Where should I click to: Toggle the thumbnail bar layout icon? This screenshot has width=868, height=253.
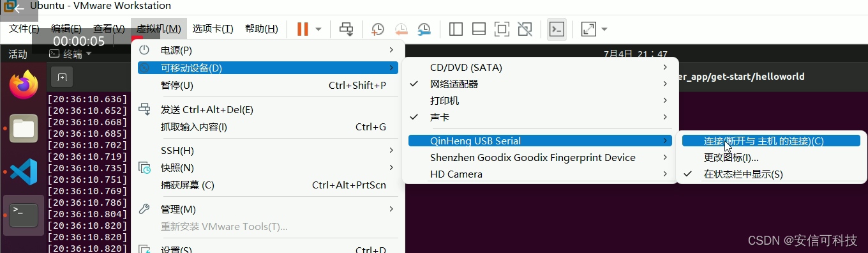pyautogui.click(x=479, y=29)
